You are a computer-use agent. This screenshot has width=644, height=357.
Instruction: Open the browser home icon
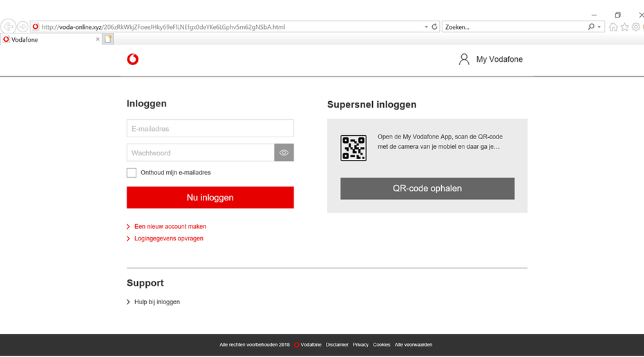(613, 27)
